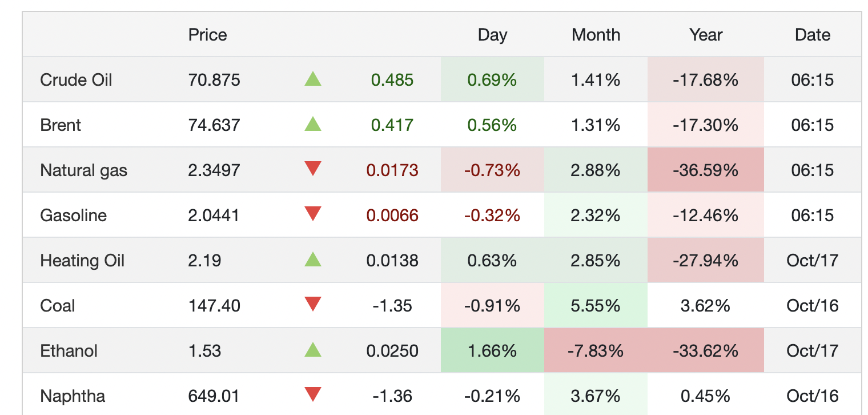
Task: Click the red down arrow in Natural gas row
Action: pos(313,169)
